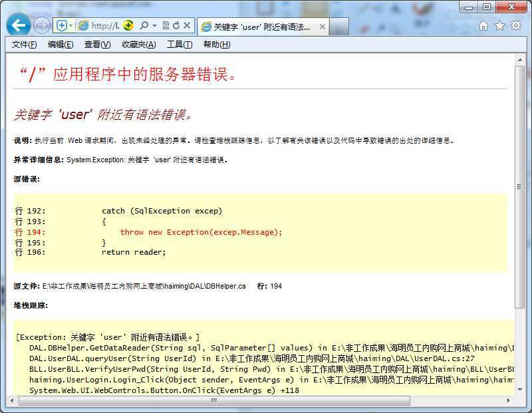Open the 查看(V) menu
Screen dimensions: 532x413
tap(97, 45)
